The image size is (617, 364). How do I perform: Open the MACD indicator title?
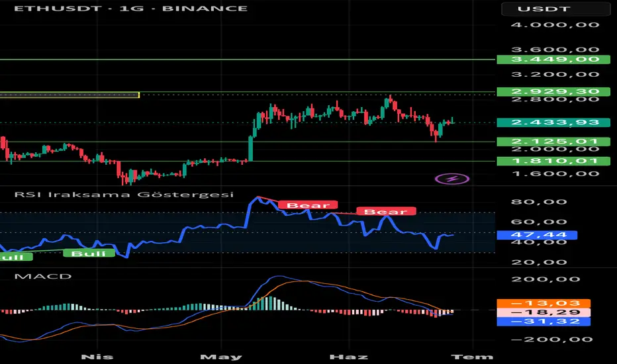click(43, 276)
